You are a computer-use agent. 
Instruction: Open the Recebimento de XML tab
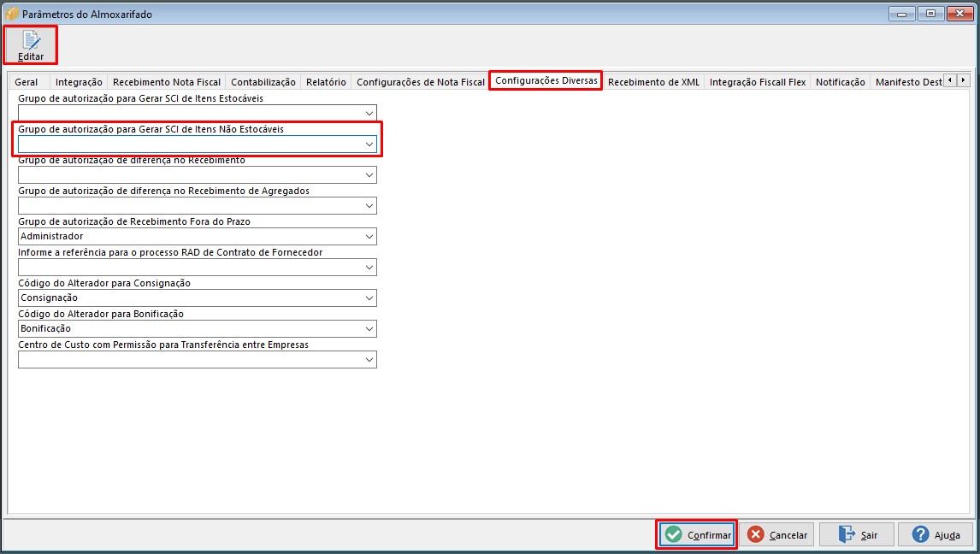coord(653,82)
